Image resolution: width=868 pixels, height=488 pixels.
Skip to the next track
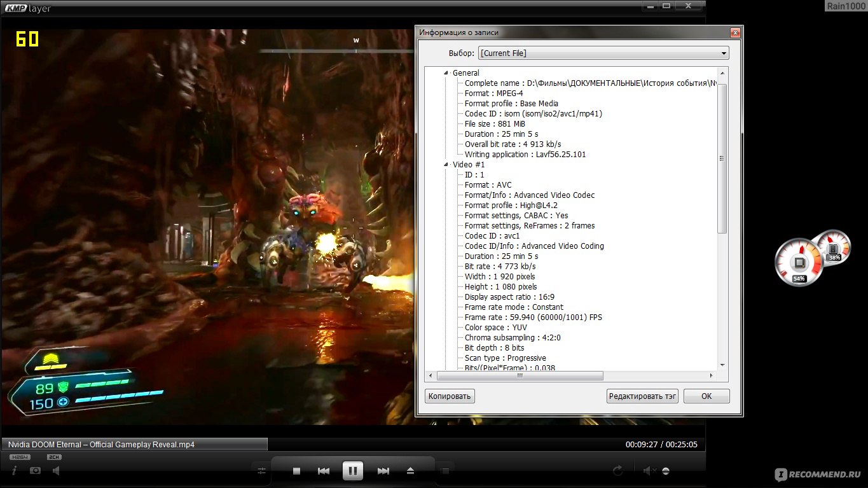[383, 471]
